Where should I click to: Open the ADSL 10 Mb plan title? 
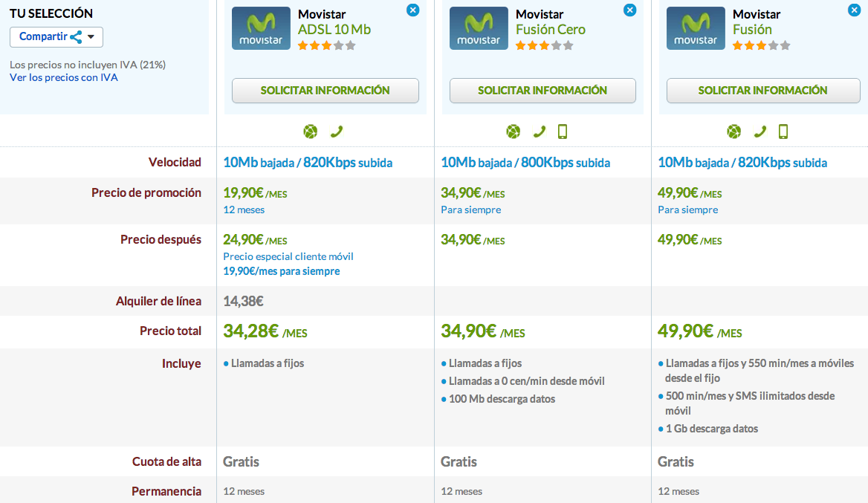click(x=334, y=30)
